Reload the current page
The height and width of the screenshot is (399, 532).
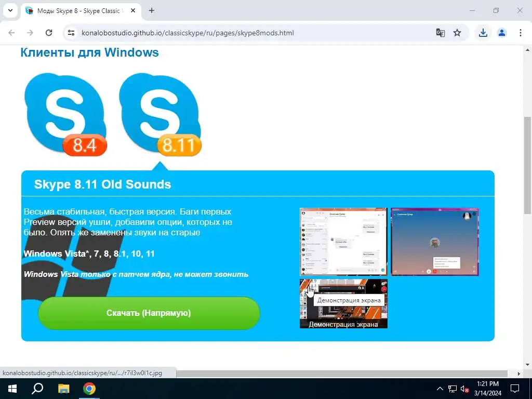point(49,33)
